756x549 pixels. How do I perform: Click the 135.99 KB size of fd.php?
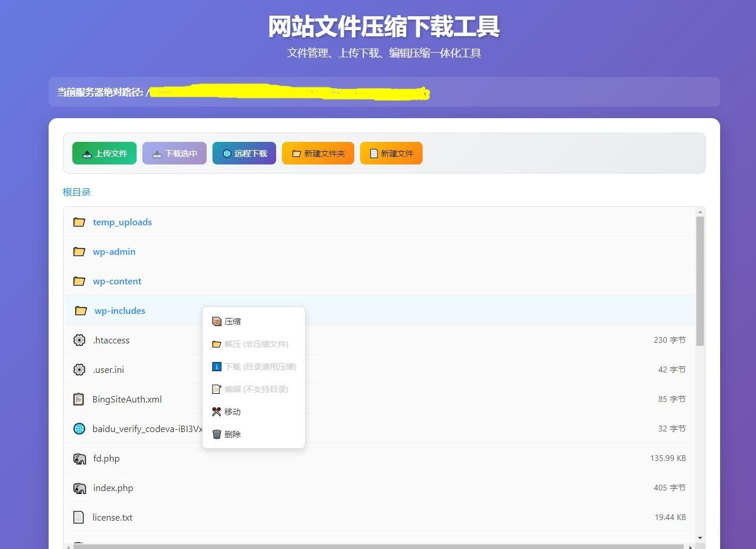coord(668,459)
